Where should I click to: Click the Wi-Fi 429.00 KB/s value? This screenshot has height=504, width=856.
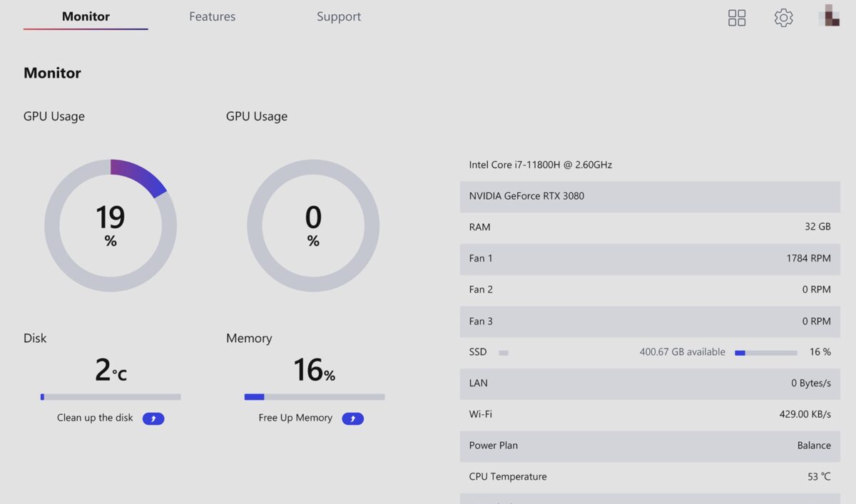(805, 414)
